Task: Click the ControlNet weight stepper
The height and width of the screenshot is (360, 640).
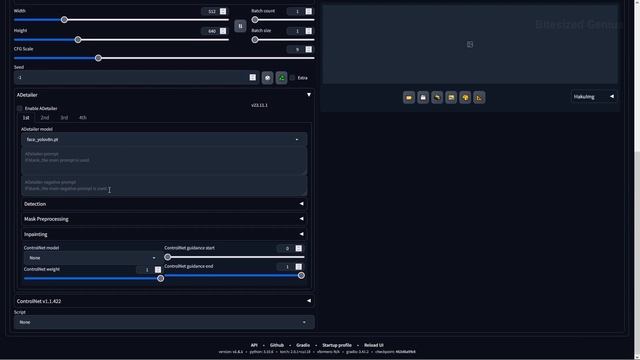Action: [158, 269]
